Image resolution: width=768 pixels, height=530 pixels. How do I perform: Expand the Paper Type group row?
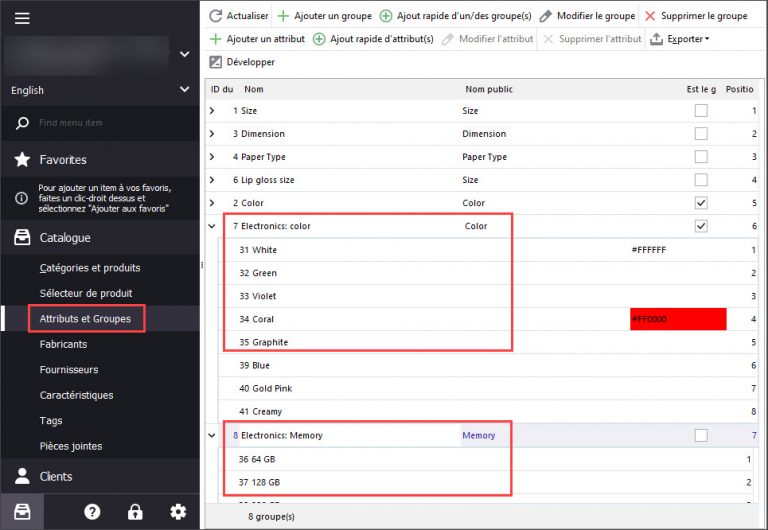tap(212, 157)
